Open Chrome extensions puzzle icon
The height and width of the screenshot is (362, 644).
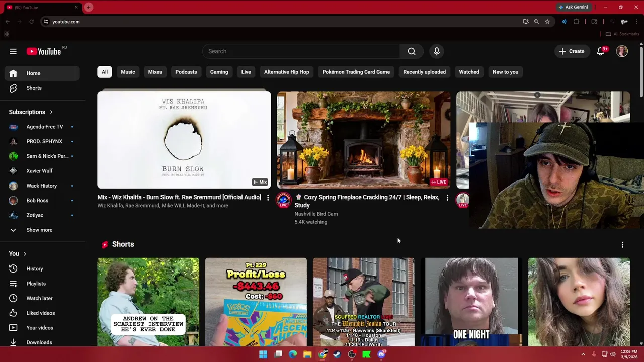[577, 22]
